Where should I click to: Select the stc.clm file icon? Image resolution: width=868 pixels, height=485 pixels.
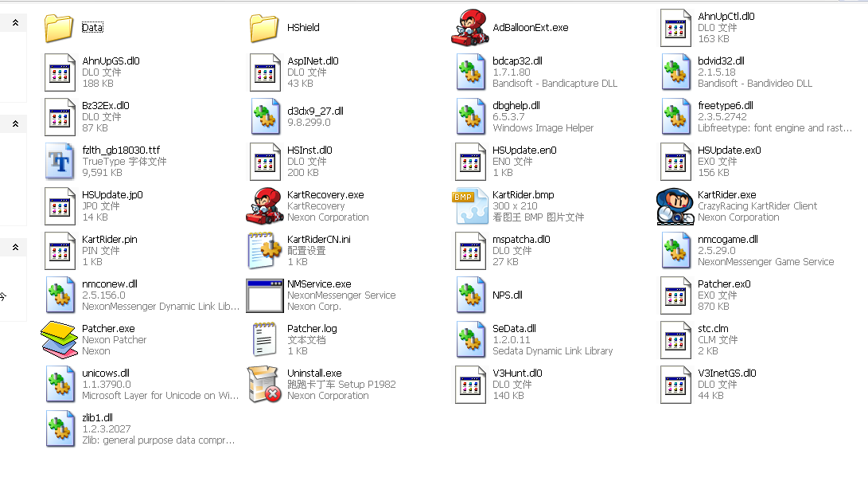(x=675, y=340)
